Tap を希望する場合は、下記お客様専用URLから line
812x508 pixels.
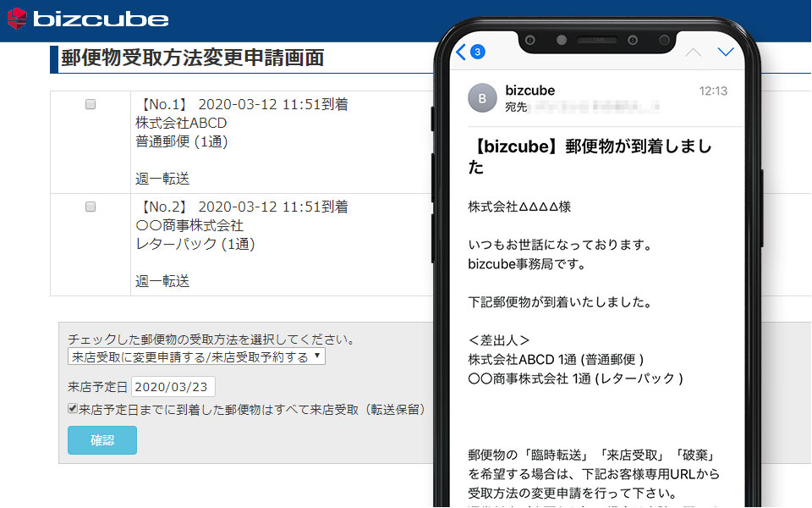(594, 474)
